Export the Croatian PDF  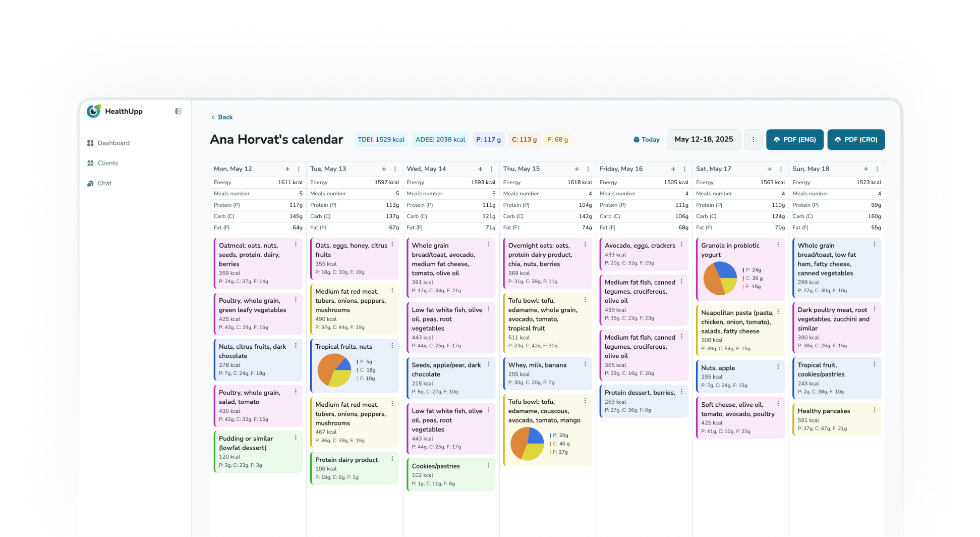pyautogui.click(x=856, y=140)
